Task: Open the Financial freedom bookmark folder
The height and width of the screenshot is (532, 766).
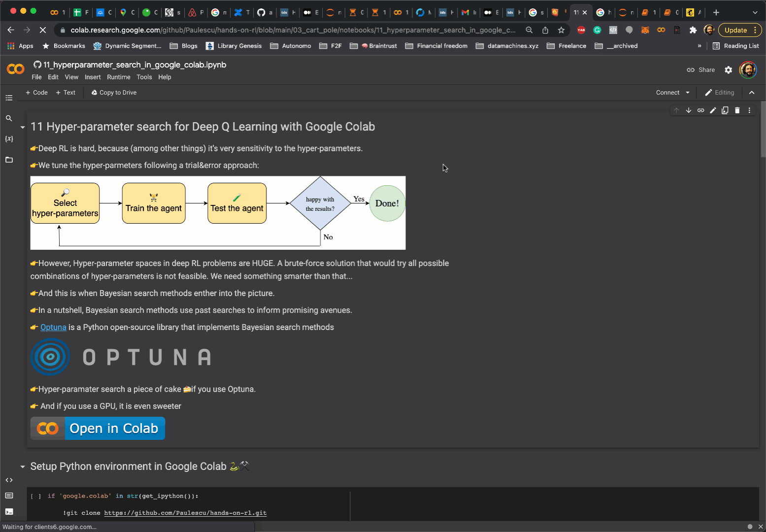Action: pyautogui.click(x=436, y=46)
